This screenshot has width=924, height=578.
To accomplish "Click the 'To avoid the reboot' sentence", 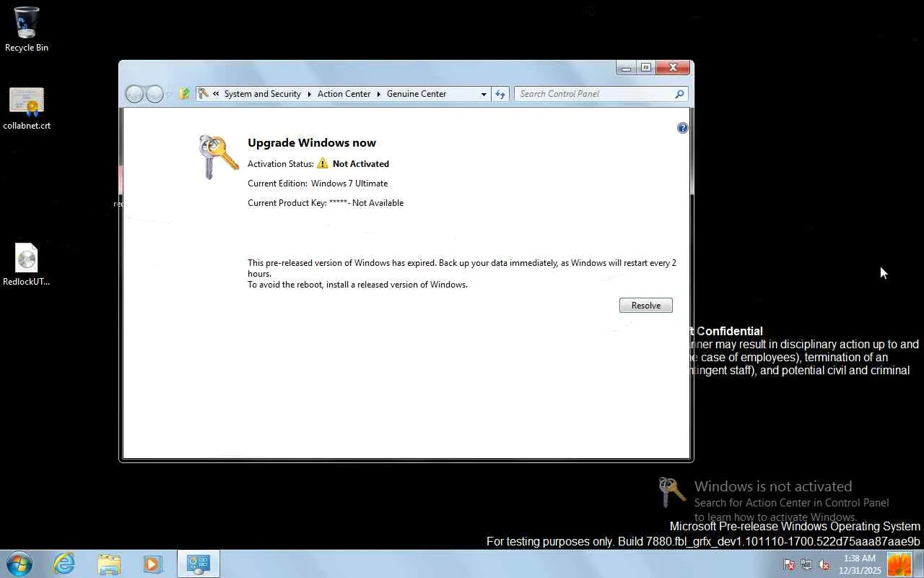I will click(x=357, y=285).
